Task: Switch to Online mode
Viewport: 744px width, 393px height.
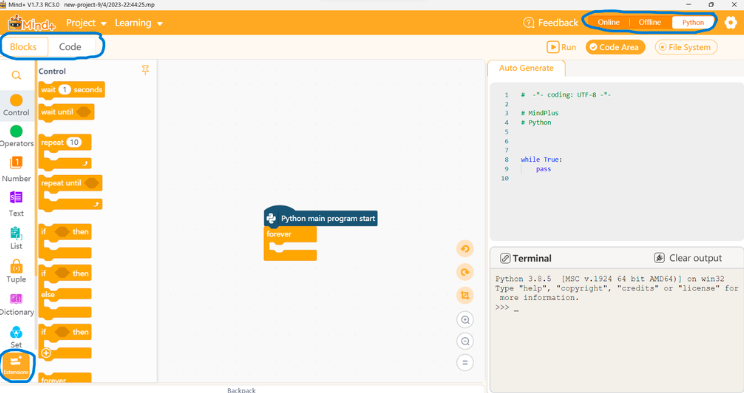Action: [x=608, y=22]
